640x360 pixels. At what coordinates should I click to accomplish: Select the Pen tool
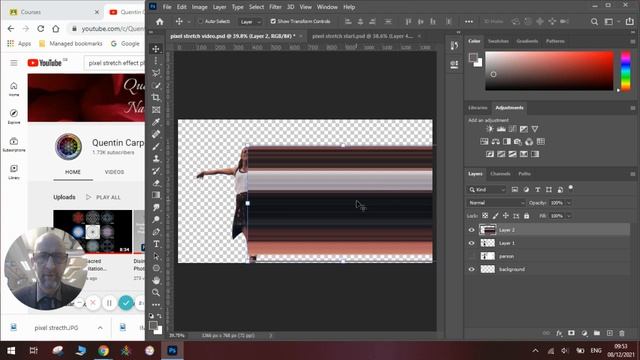(156, 232)
